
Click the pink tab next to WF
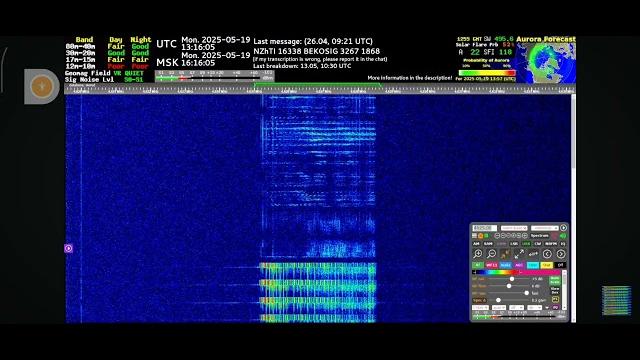point(491,265)
